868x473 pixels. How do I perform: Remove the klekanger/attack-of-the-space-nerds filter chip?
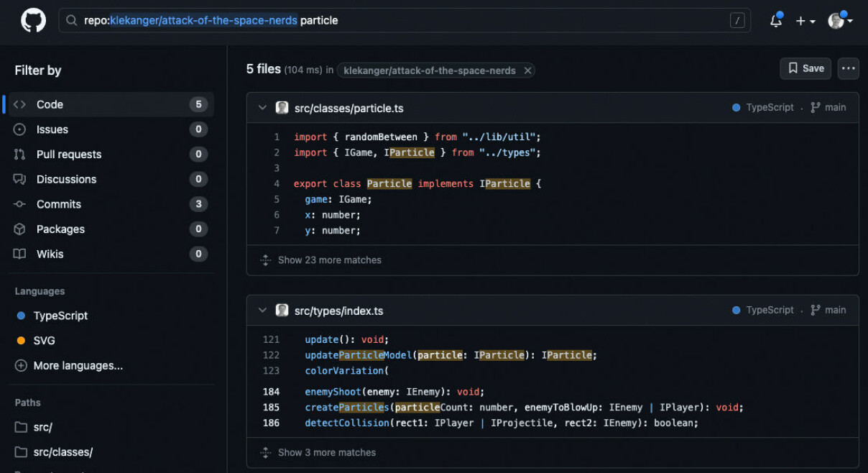click(527, 70)
